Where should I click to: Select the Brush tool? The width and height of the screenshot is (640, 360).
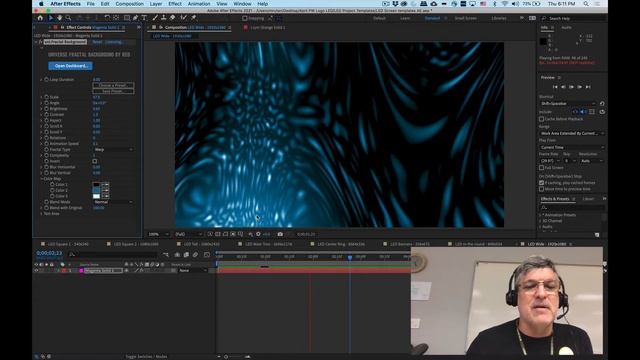155,18
